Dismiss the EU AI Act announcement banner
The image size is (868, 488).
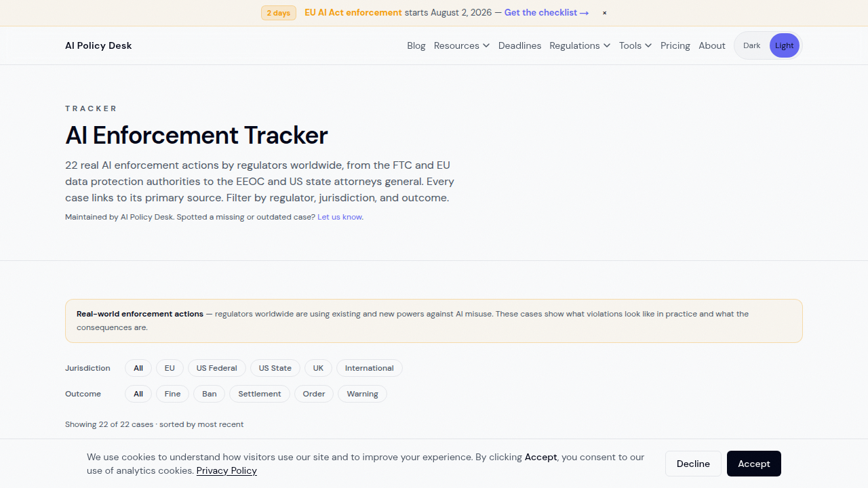tap(604, 13)
